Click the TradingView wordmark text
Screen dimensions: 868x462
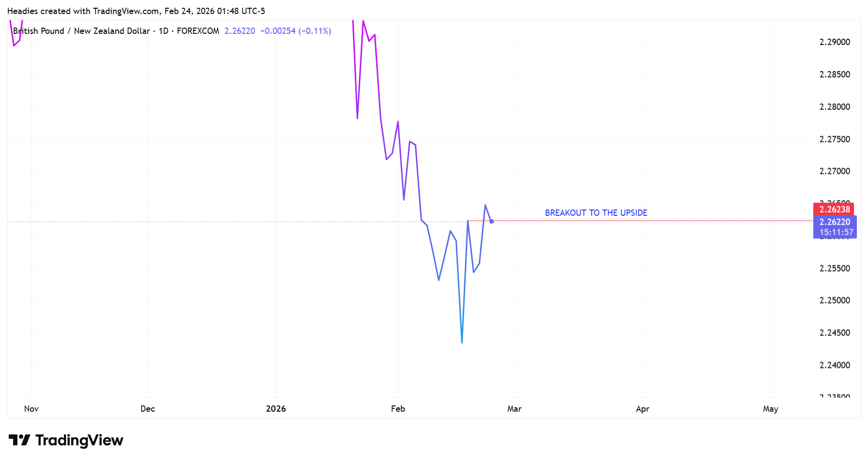click(x=79, y=440)
